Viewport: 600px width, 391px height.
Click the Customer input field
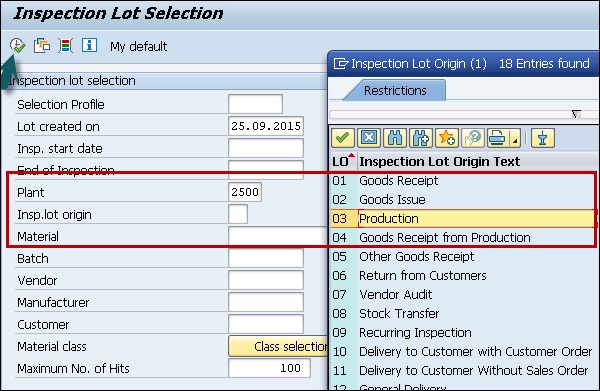[266, 324]
